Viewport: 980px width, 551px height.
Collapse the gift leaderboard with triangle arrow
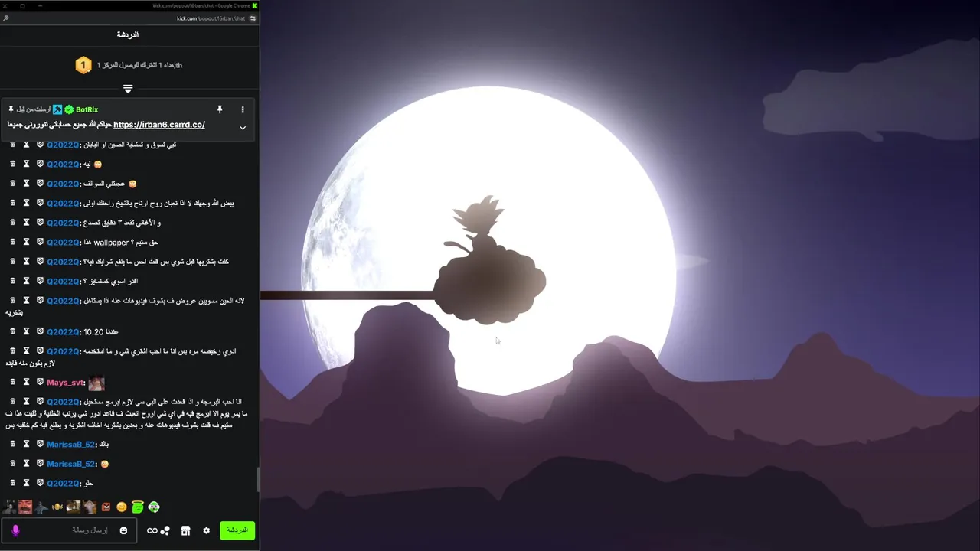pos(128,89)
